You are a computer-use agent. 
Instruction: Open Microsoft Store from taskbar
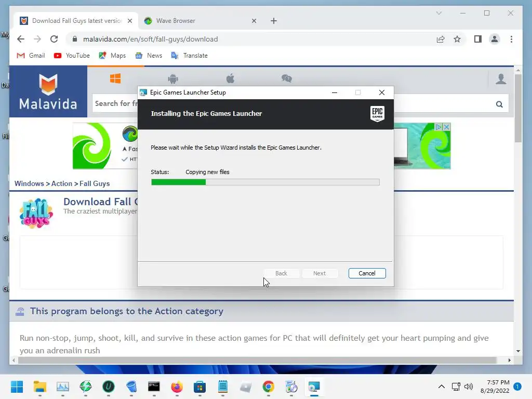click(199, 387)
